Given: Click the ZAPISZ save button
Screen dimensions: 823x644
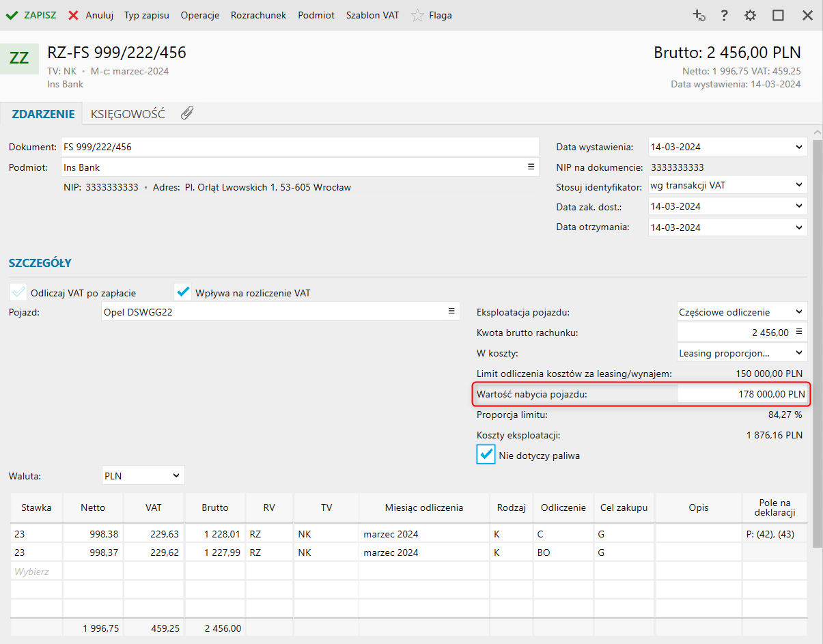Looking at the screenshot, I should point(31,15).
